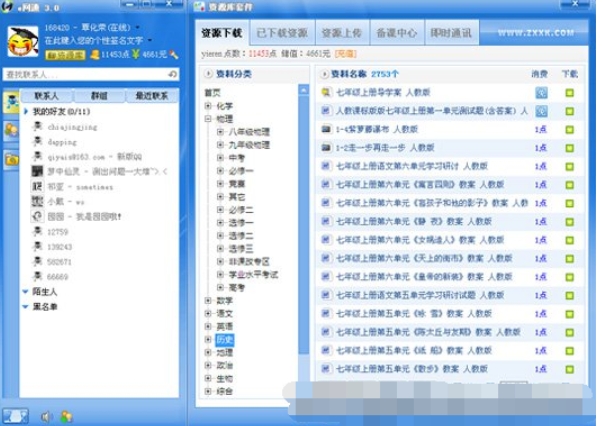Click the category tree vertical scrollbar thumb
Screen dimensions: 603x426
pyautogui.click(x=303, y=225)
